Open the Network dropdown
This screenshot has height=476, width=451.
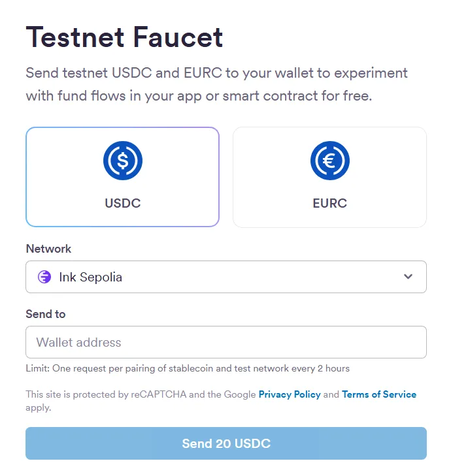click(225, 277)
